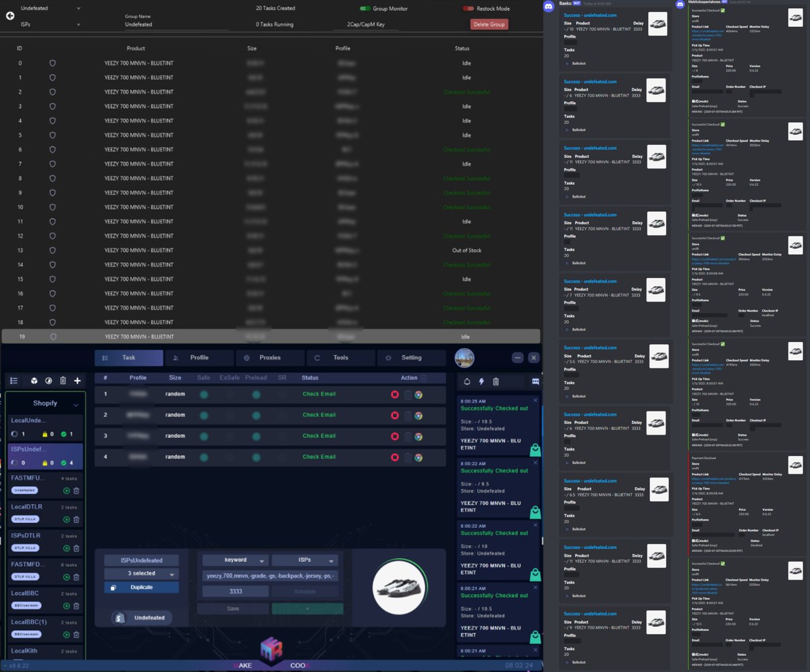Viewport: 810px width, 672px height.
Task: Delete task 2 using its trash icon
Action: coord(408,416)
